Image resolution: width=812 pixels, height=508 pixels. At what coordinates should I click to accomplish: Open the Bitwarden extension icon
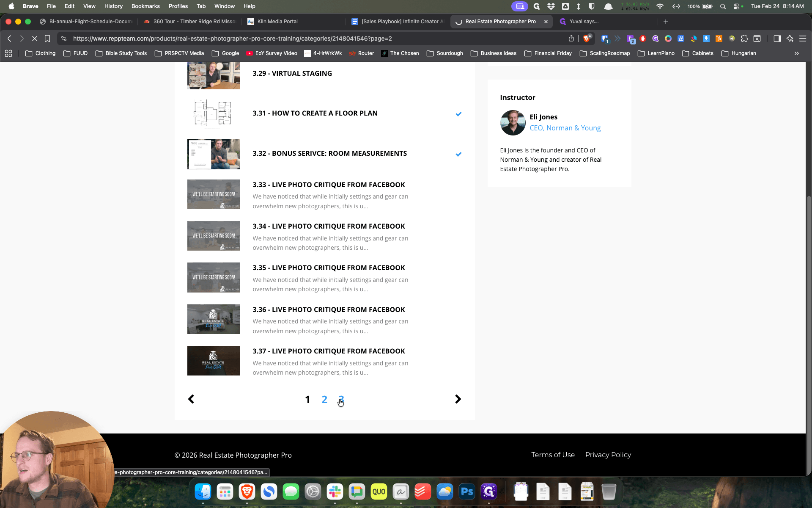click(605, 39)
